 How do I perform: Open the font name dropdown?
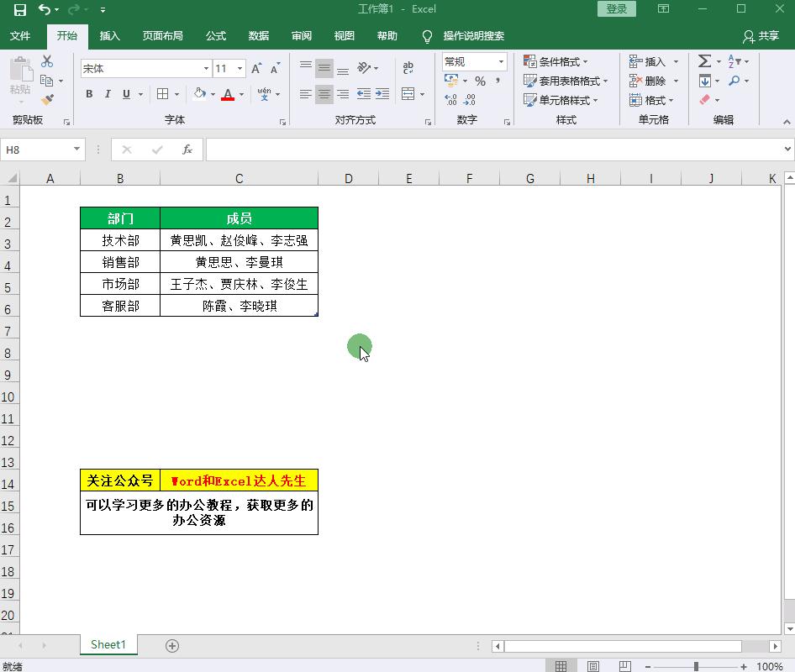pyautogui.click(x=205, y=67)
